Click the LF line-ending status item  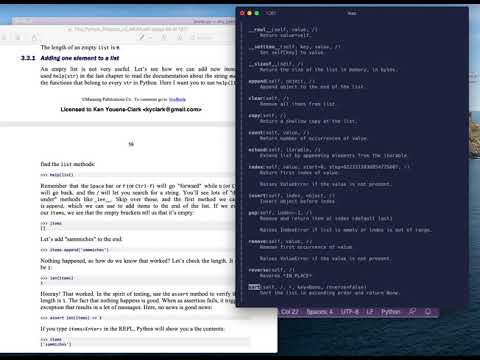coord(370,312)
